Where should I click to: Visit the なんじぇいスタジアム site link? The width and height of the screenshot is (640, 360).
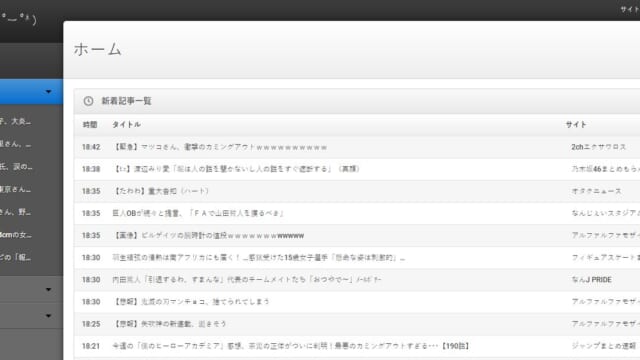click(x=605, y=213)
